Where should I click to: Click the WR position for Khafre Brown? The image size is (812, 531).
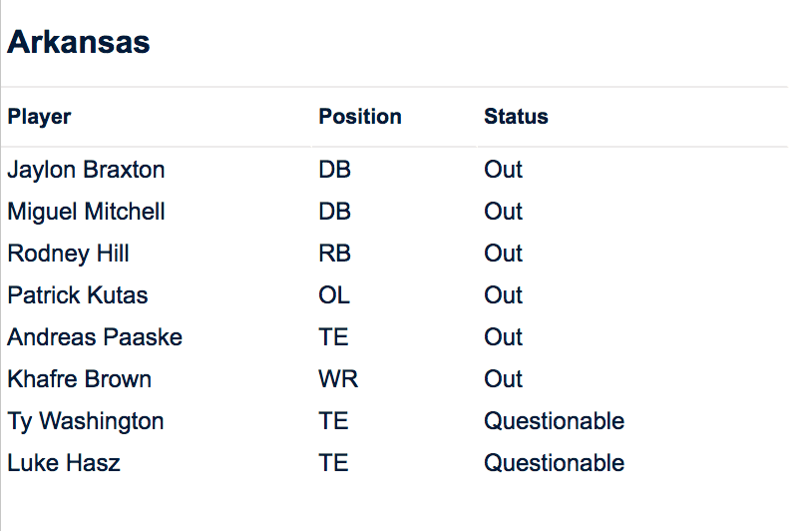pyautogui.click(x=338, y=379)
